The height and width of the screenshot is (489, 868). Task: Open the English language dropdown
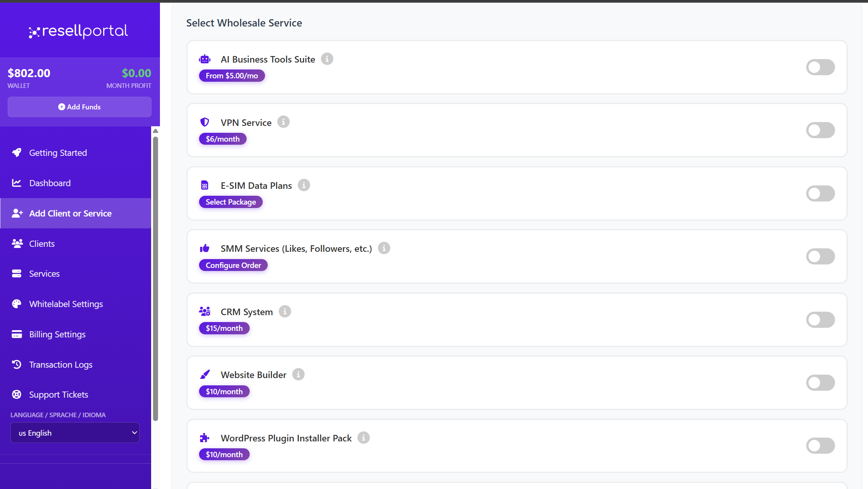coord(75,433)
